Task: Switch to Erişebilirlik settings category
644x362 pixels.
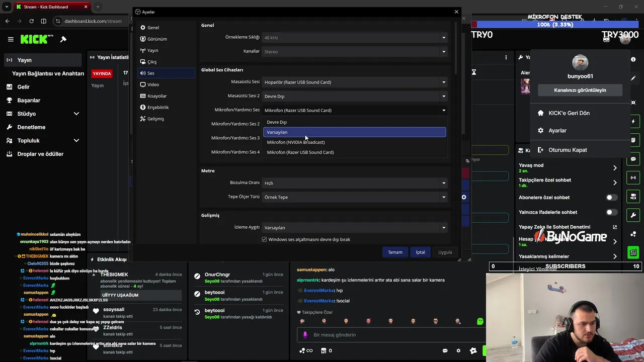Action: click(166, 107)
